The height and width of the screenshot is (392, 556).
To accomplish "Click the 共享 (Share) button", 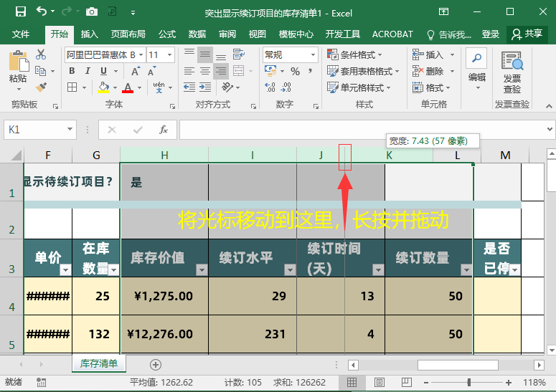I will tap(527, 34).
